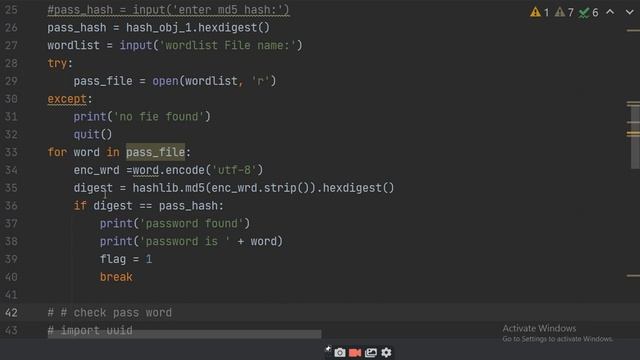
Task: Click line number 36 in the gutter
Action: (x=11, y=206)
